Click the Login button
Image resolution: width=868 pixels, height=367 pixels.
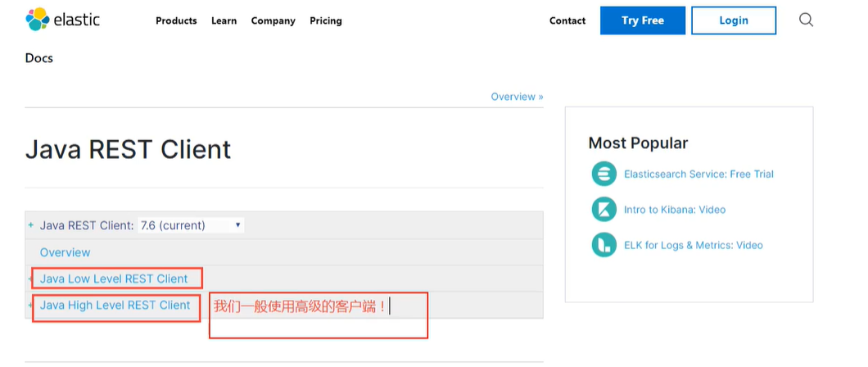coord(734,20)
